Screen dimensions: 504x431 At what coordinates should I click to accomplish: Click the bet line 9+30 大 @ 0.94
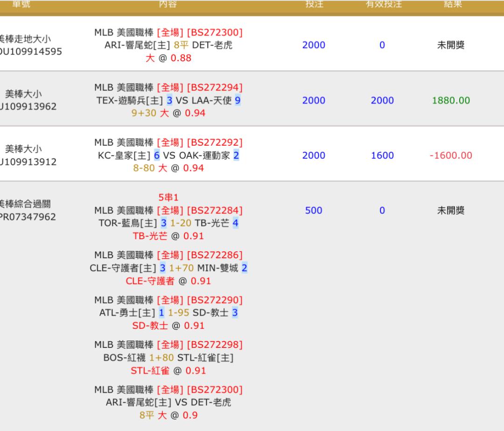tap(168, 113)
